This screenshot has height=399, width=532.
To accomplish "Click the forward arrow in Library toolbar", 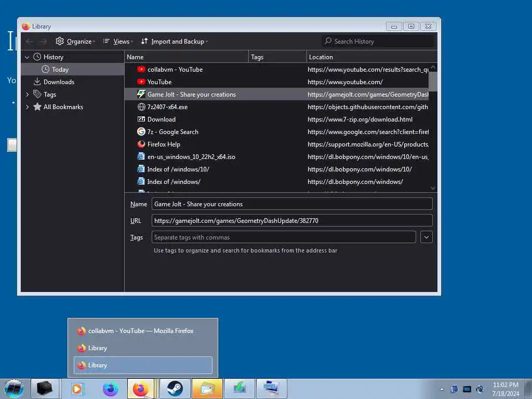I will point(43,42).
